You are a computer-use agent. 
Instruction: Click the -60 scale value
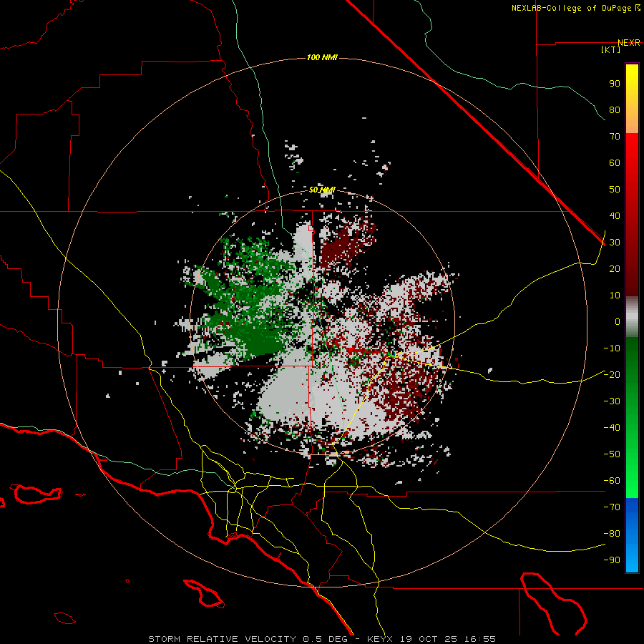(612, 481)
